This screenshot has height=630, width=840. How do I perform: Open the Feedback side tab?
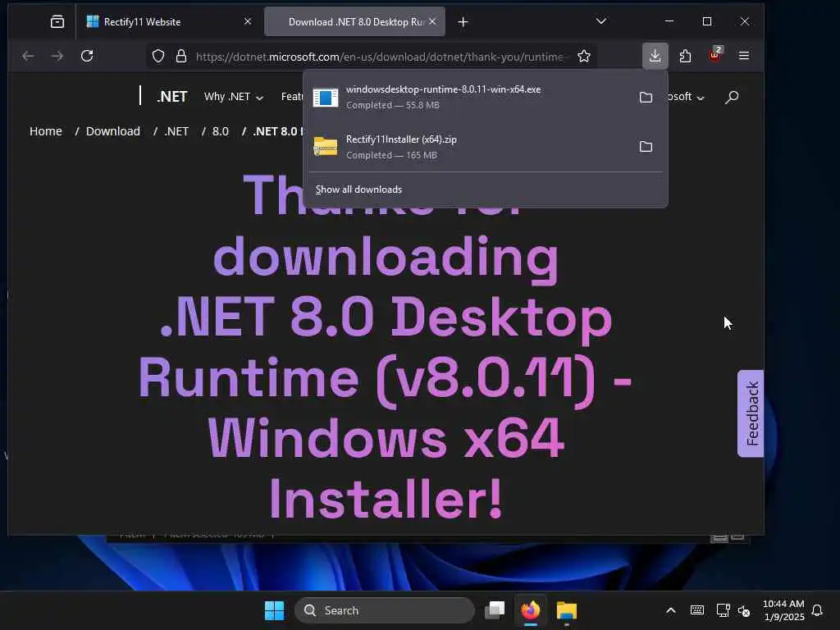751,413
